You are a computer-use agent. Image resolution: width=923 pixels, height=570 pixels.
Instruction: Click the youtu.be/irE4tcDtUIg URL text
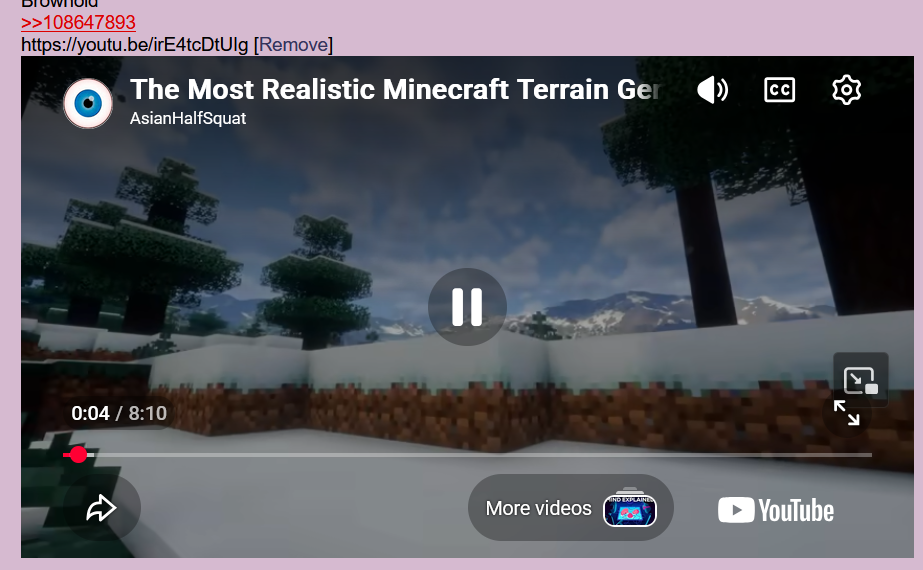point(135,45)
